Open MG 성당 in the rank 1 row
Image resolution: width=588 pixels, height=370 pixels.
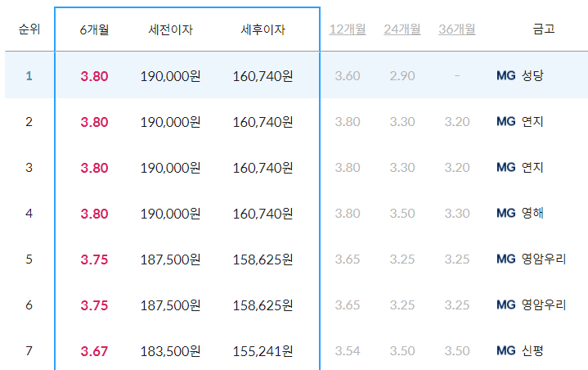(x=520, y=76)
